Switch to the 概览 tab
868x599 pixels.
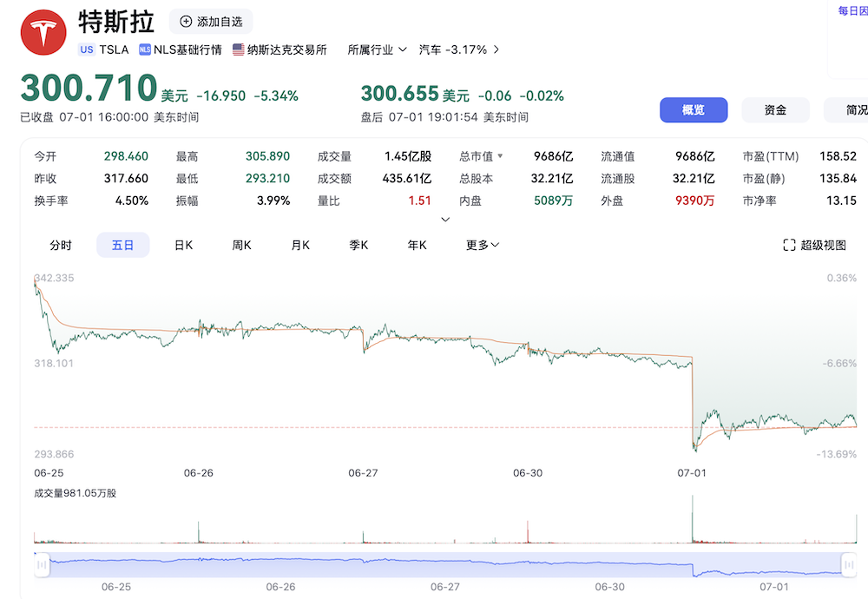tap(694, 110)
